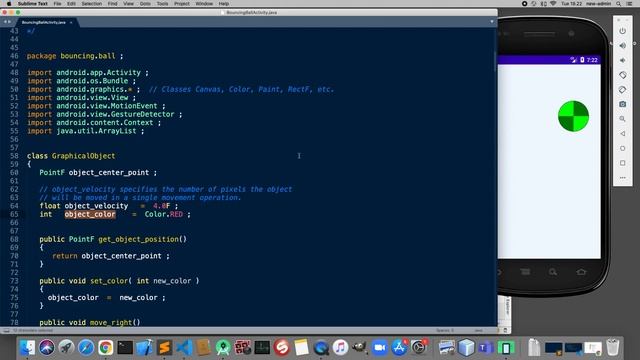This screenshot has height=360, width=640.
Task: Tap the phone's hardware home key
Action: click(x=581, y=272)
